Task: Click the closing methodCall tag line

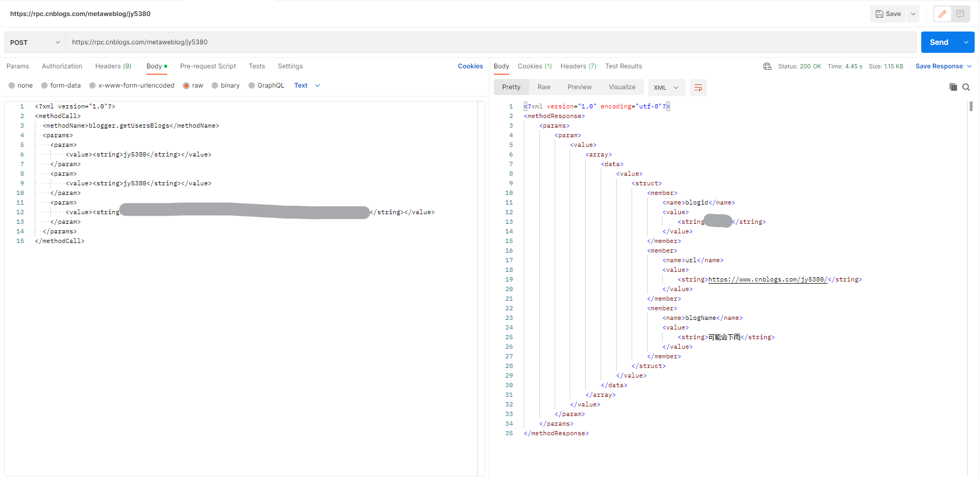Action: tap(59, 241)
